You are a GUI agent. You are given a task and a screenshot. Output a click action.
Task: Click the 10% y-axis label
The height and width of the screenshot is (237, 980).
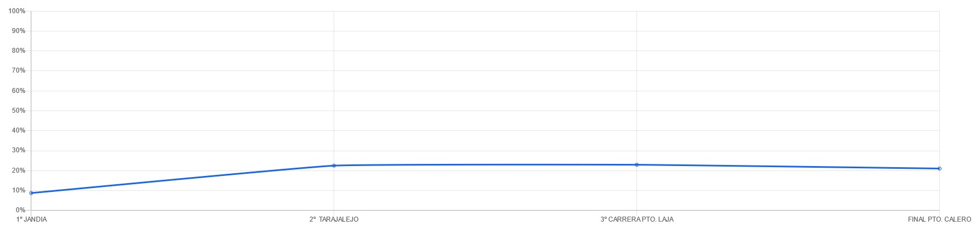(x=19, y=190)
